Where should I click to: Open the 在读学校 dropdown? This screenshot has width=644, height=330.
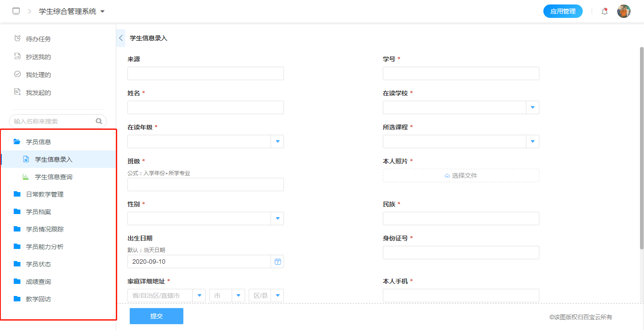click(x=532, y=107)
